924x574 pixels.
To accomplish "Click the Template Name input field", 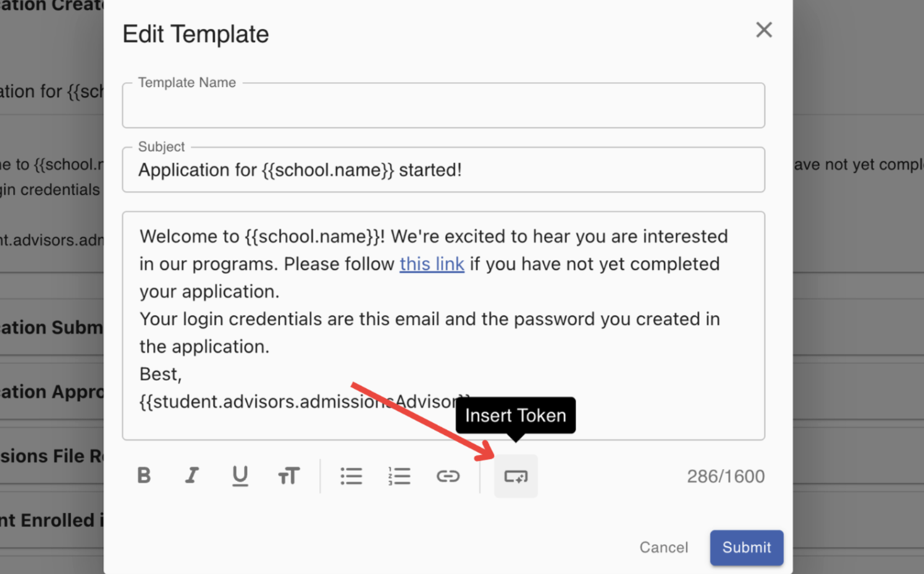I will coord(443,106).
